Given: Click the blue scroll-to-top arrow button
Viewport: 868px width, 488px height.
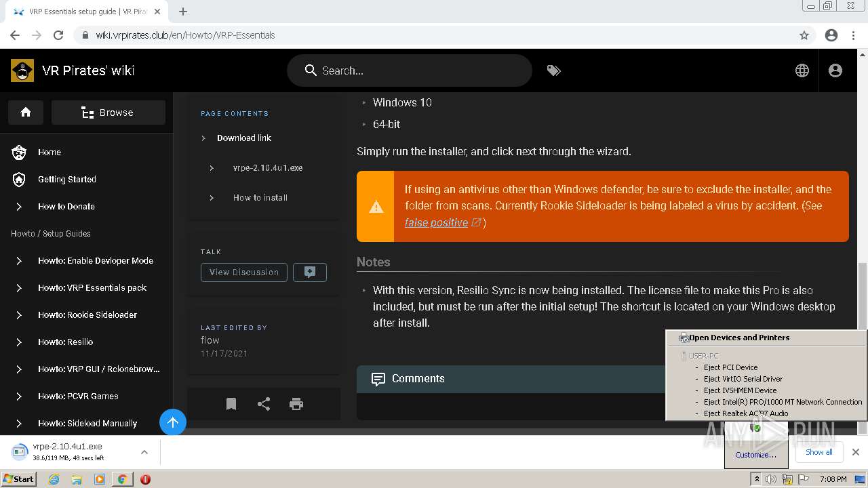Looking at the screenshot, I should tap(173, 423).
